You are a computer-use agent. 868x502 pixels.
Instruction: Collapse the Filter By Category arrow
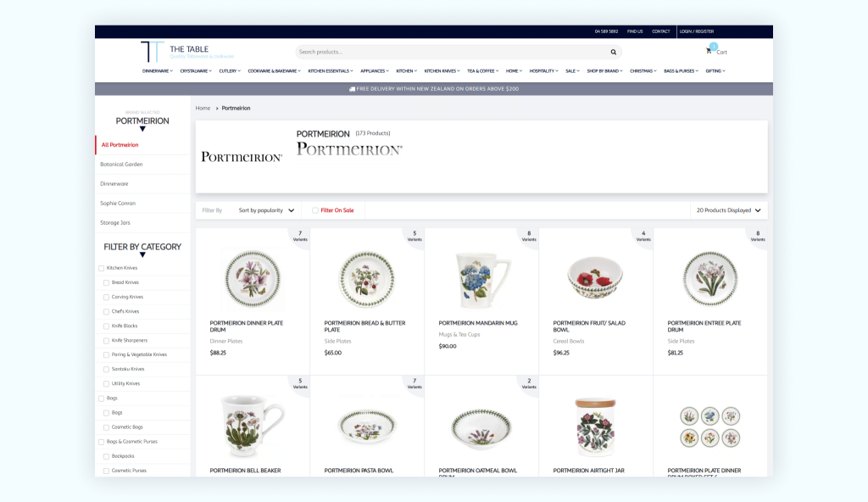click(x=142, y=255)
